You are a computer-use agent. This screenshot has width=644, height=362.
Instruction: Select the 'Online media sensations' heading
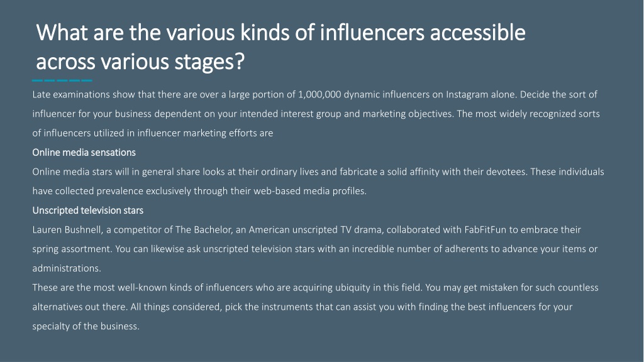(84, 152)
